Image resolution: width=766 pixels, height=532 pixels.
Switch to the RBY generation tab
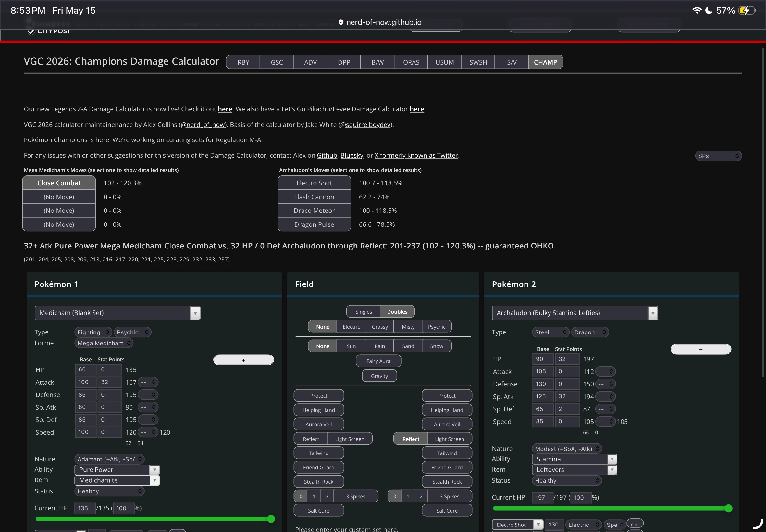243,62
